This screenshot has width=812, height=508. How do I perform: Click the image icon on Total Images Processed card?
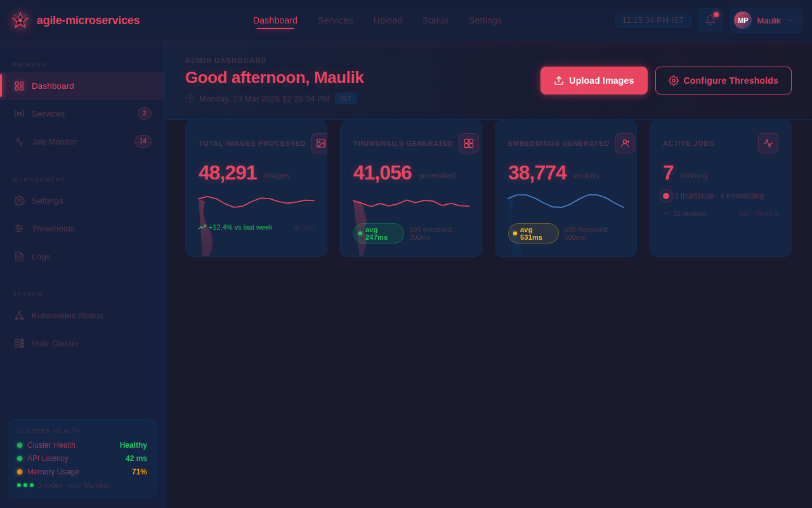(321, 143)
